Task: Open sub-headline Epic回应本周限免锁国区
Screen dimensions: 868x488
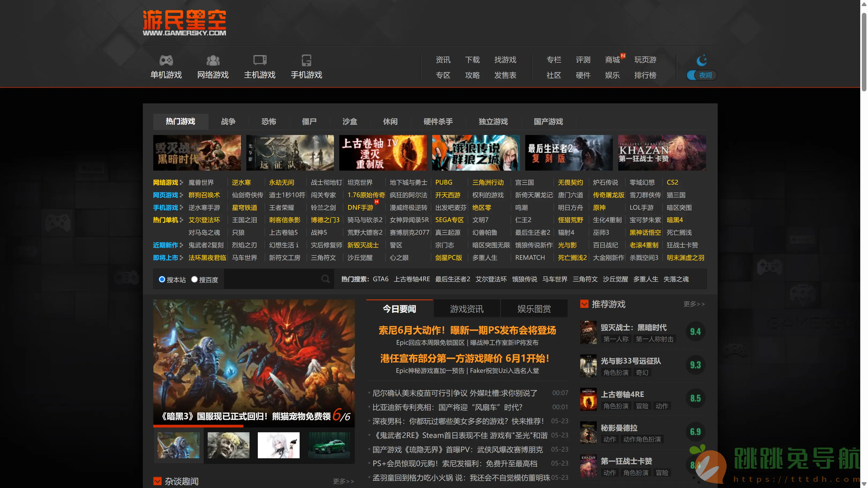Action: coord(430,343)
